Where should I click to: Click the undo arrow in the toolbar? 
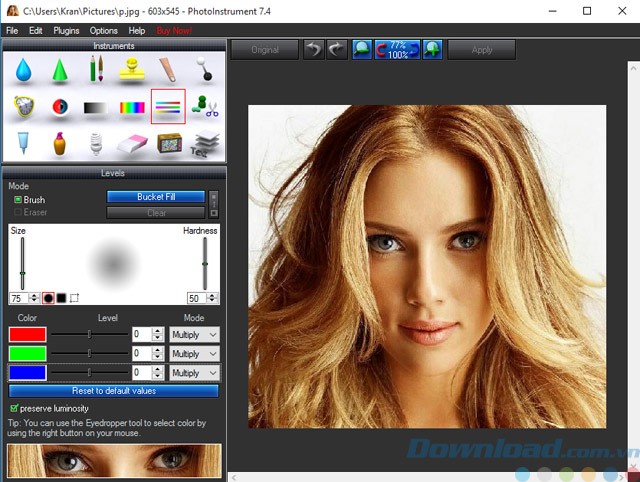point(314,49)
